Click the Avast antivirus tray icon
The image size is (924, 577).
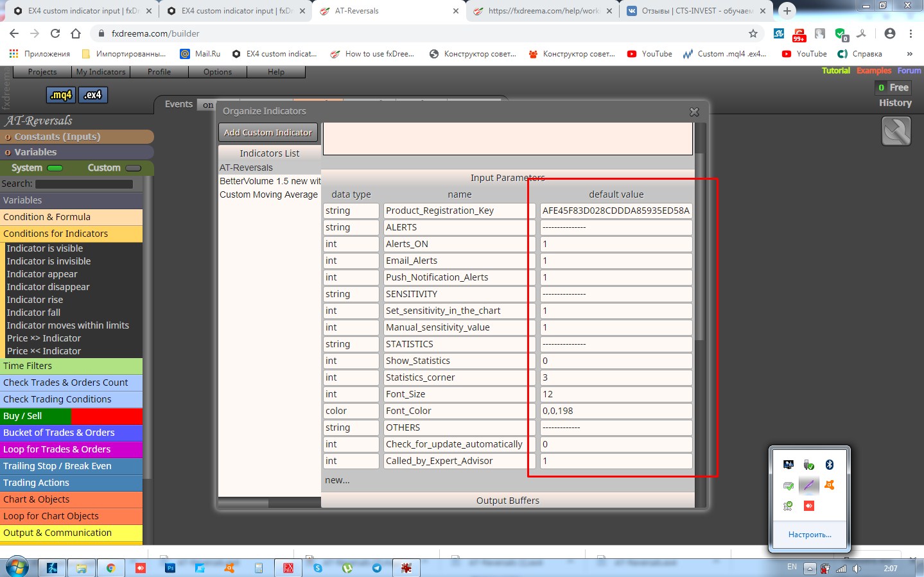click(x=830, y=485)
